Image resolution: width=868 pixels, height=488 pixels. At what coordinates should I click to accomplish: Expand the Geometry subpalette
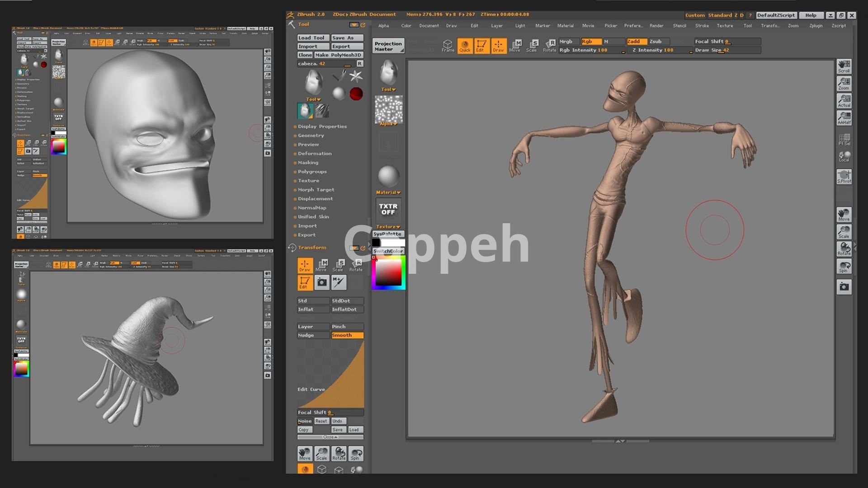coord(311,136)
